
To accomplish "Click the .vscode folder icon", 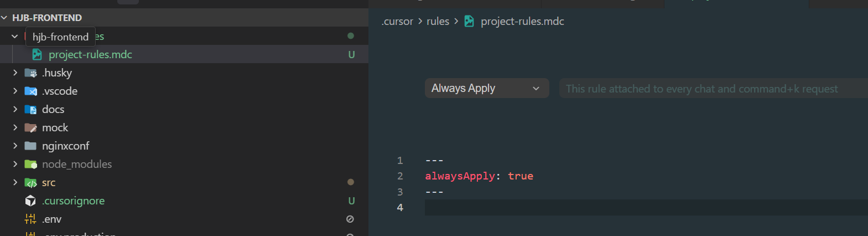I will click(x=31, y=91).
